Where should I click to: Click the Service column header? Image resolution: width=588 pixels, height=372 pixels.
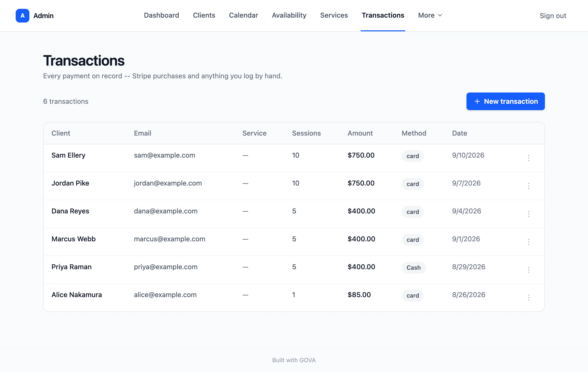tap(254, 133)
